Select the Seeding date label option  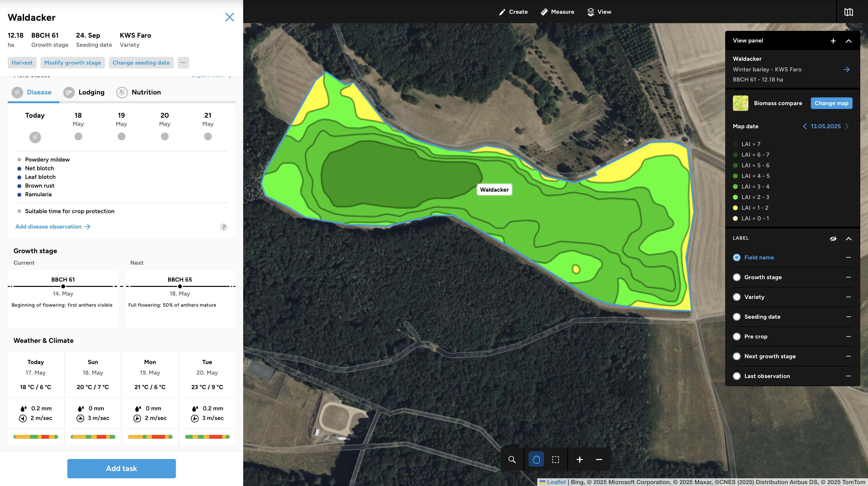(x=737, y=317)
